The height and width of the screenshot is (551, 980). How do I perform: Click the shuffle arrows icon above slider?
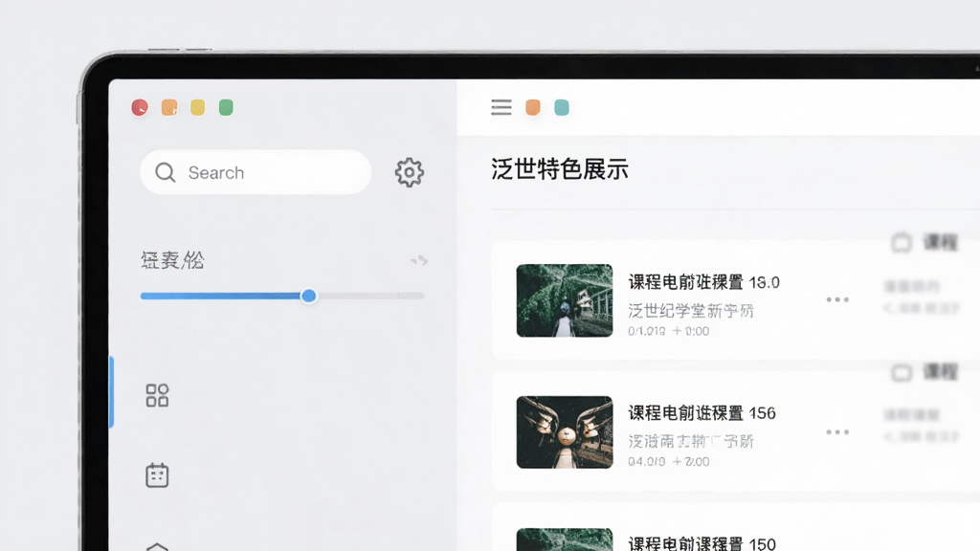click(x=419, y=260)
